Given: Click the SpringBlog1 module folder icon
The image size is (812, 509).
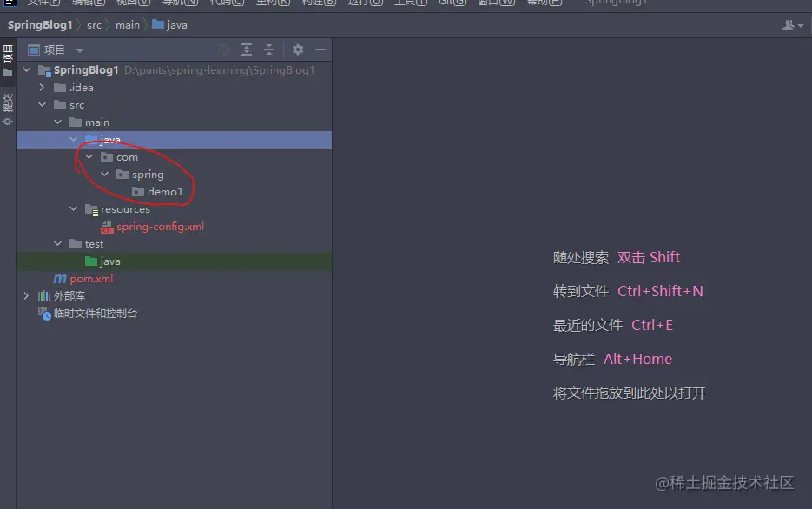Looking at the screenshot, I should (x=44, y=70).
